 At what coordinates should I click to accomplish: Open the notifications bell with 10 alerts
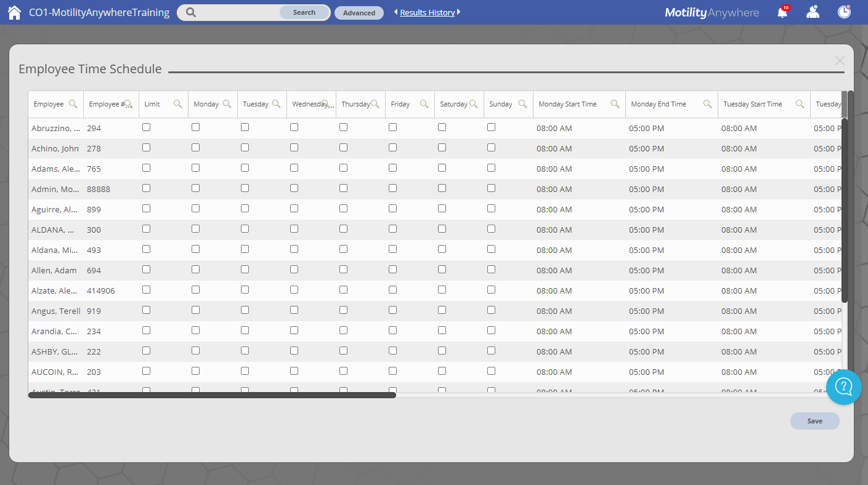click(782, 12)
